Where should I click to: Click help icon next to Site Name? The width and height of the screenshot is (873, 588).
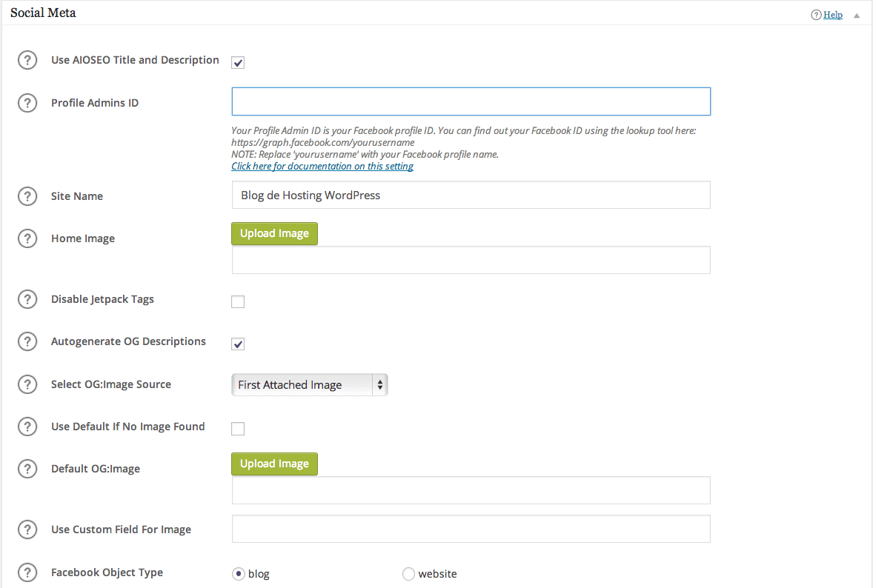pyautogui.click(x=27, y=196)
